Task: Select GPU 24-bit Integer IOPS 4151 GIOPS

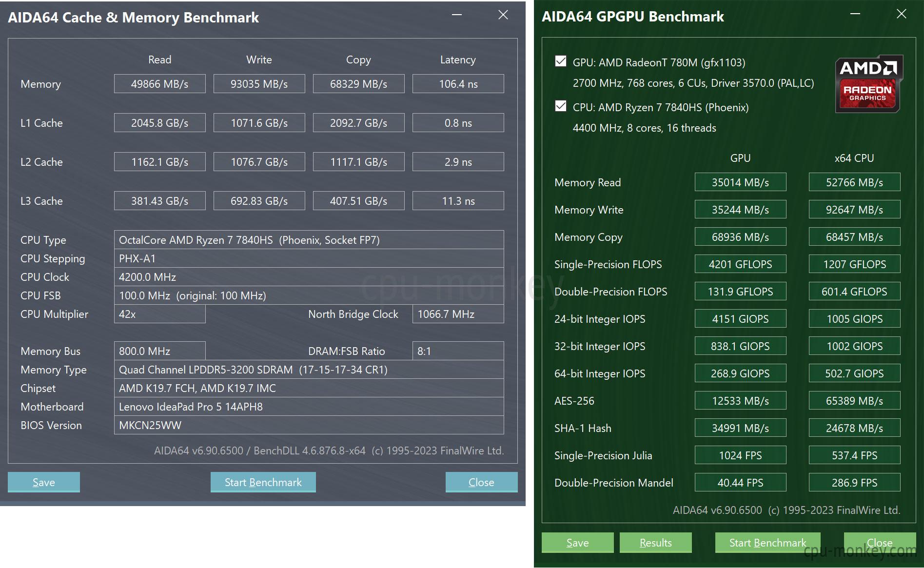Action: pos(741,319)
